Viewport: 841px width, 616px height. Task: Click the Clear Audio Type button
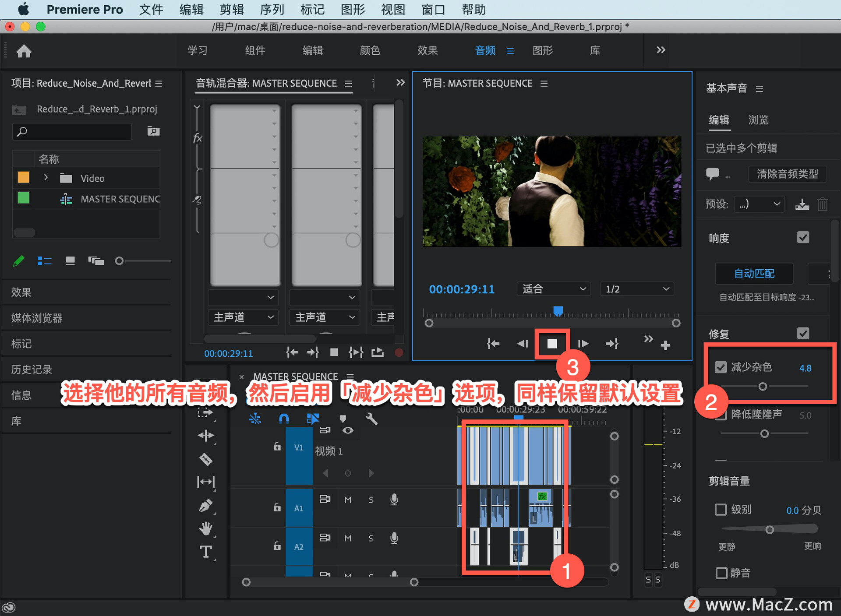[787, 174]
